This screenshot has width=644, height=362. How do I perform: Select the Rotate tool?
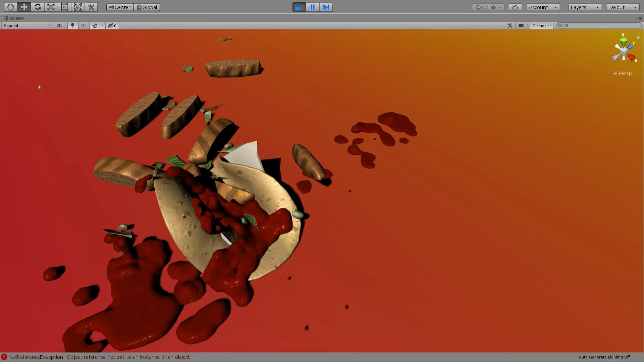click(x=38, y=7)
